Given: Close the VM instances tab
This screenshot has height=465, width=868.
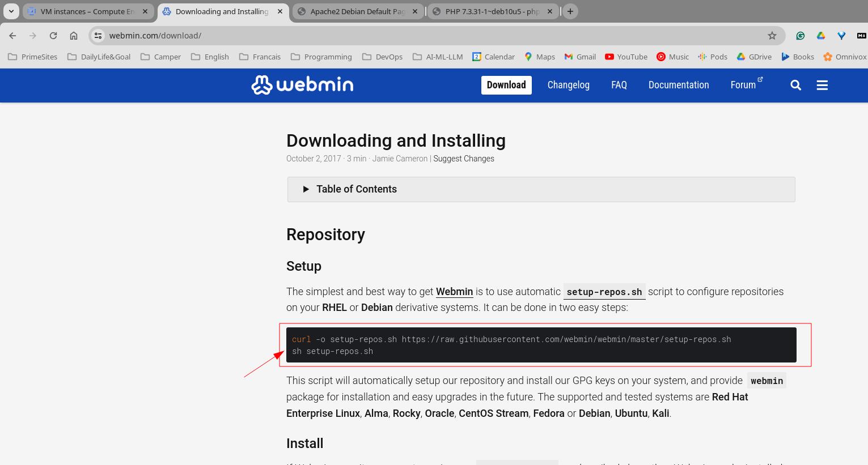Looking at the screenshot, I should pyautogui.click(x=145, y=11).
